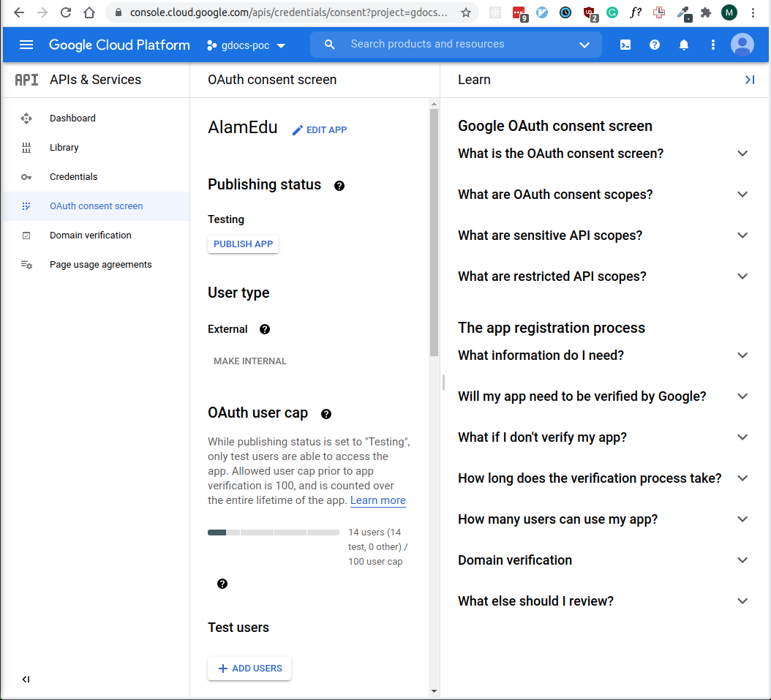Screen dimensions: 771x700
Task: Activate Cloud Shell from the header
Action: [625, 45]
